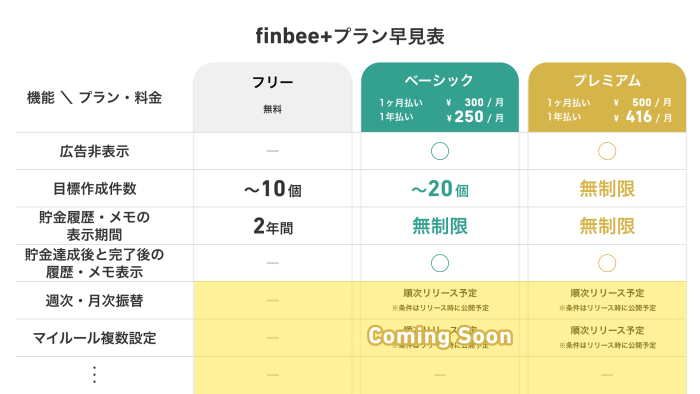Click the green circle for ad-free in Basic
Viewport: 700px width, 394px height.
tap(440, 151)
